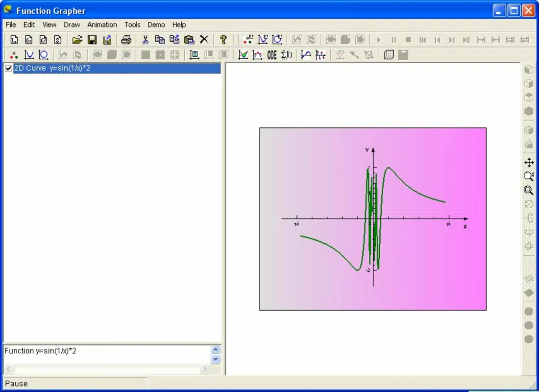539x392 pixels.
Task: Click the Function Grapher title bar icon
Action: pyautogui.click(x=8, y=10)
